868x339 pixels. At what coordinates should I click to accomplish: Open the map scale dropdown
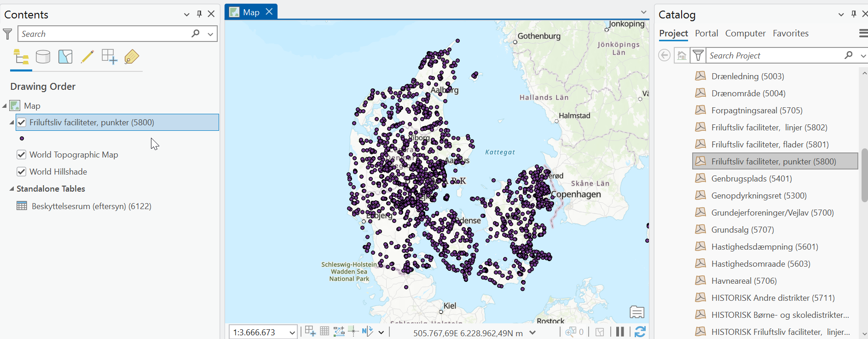click(292, 333)
